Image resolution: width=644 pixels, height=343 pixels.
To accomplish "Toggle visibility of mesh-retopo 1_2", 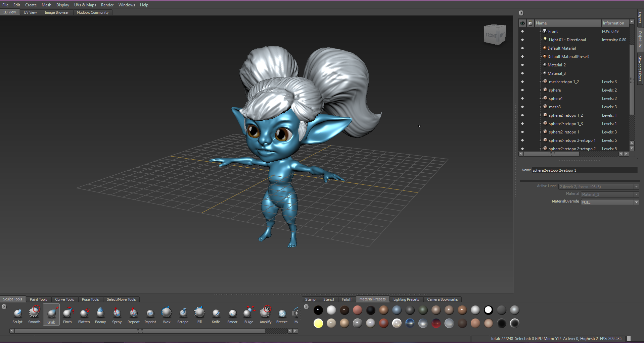I will pos(522,82).
